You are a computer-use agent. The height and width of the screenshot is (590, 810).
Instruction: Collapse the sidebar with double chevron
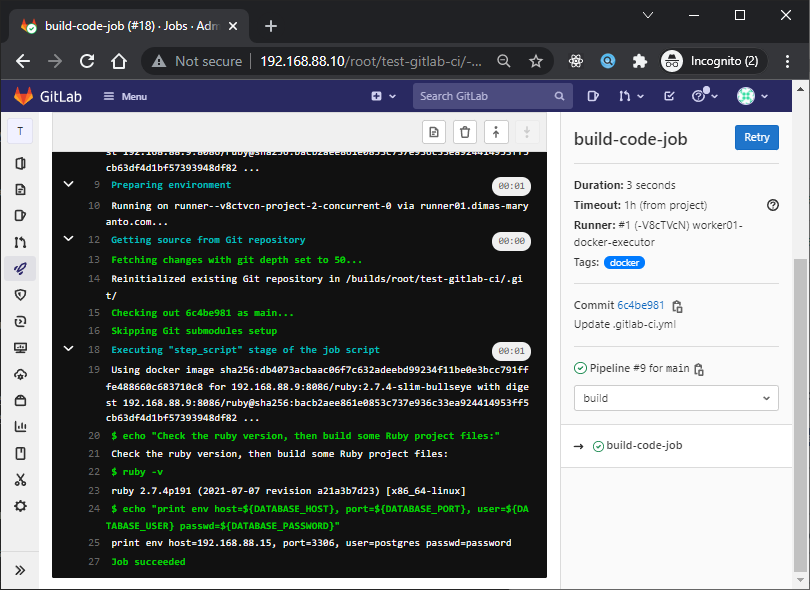(x=20, y=568)
